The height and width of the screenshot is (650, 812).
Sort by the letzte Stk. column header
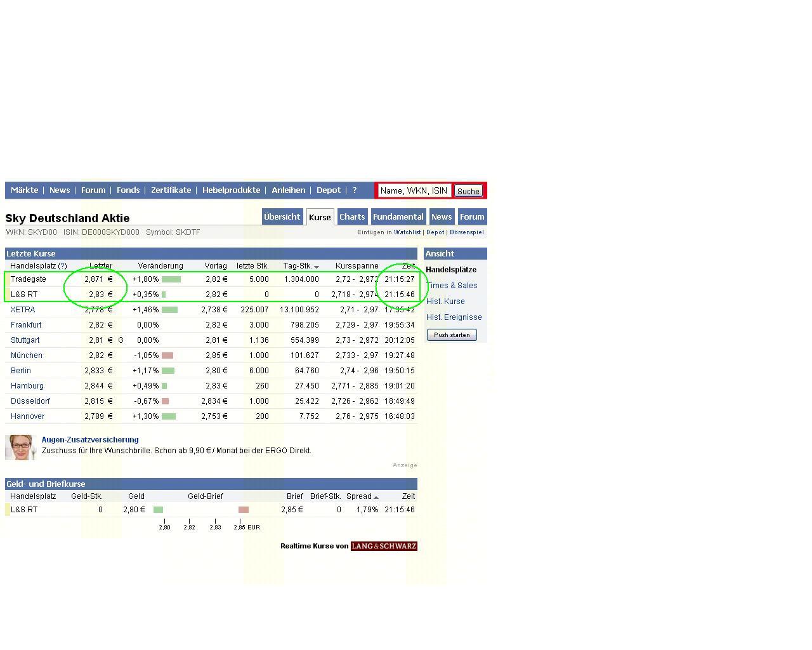(252, 266)
